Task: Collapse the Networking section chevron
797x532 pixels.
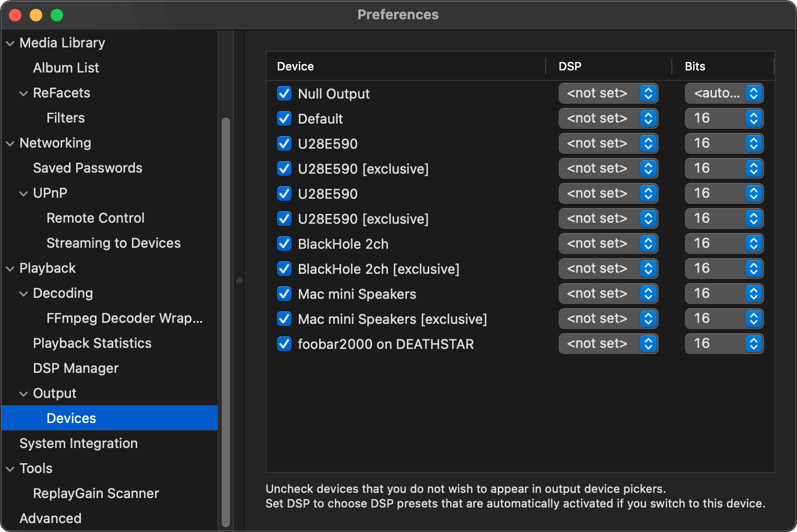Action: point(10,143)
